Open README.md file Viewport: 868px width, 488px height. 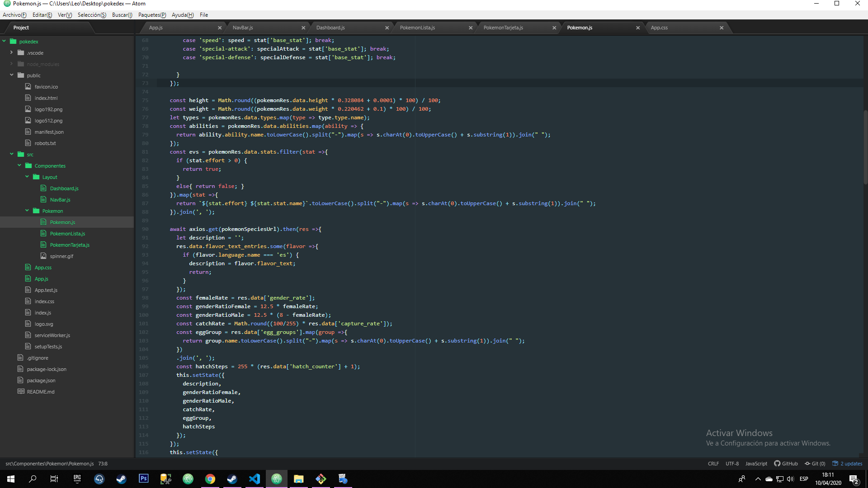click(x=40, y=392)
